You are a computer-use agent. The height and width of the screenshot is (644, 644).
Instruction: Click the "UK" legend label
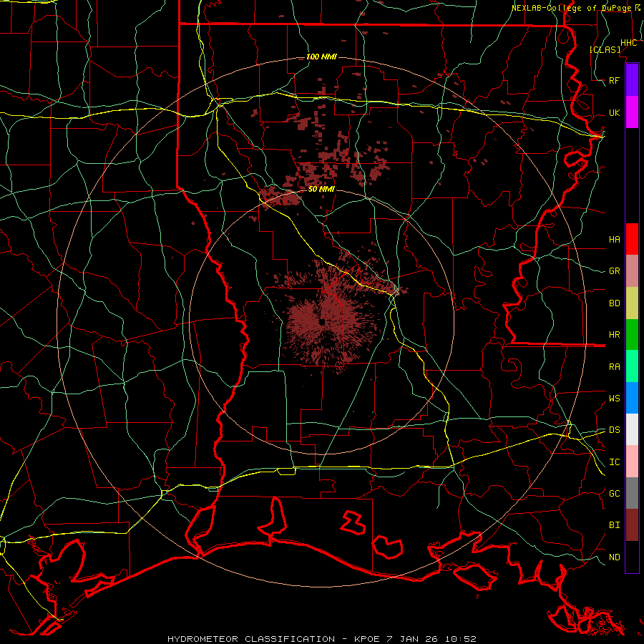pyautogui.click(x=614, y=112)
